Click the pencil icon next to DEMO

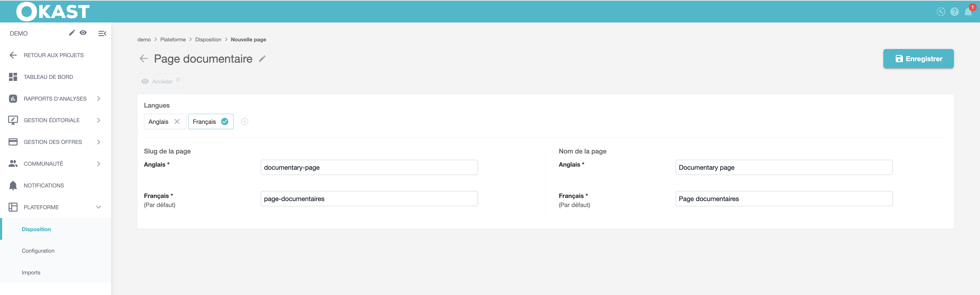pyautogui.click(x=72, y=33)
